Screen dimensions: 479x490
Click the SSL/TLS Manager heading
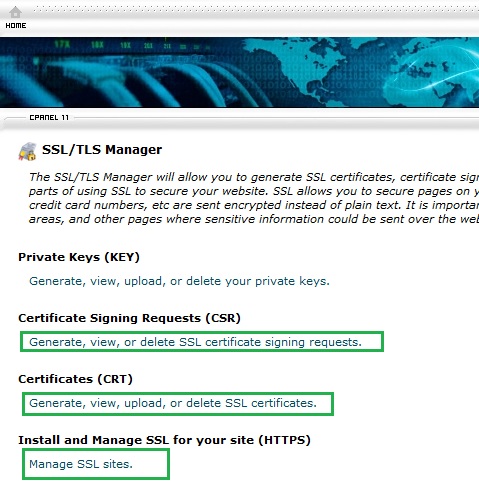click(x=102, y=150)
